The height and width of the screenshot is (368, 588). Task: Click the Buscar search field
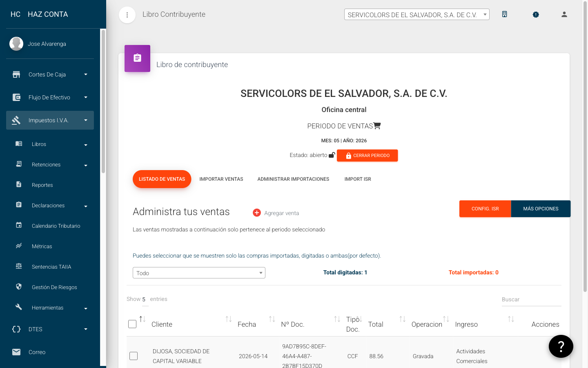[531, 300]
